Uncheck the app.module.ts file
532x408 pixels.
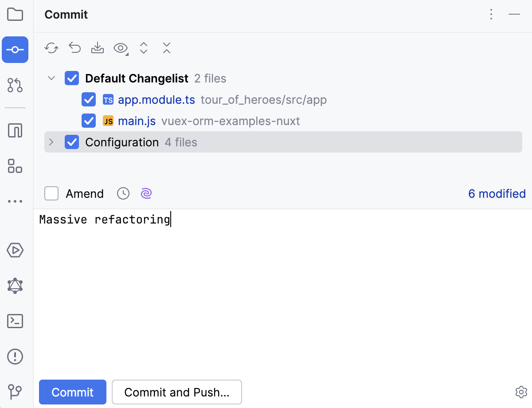pyautogui.click(x=88, y=99)
